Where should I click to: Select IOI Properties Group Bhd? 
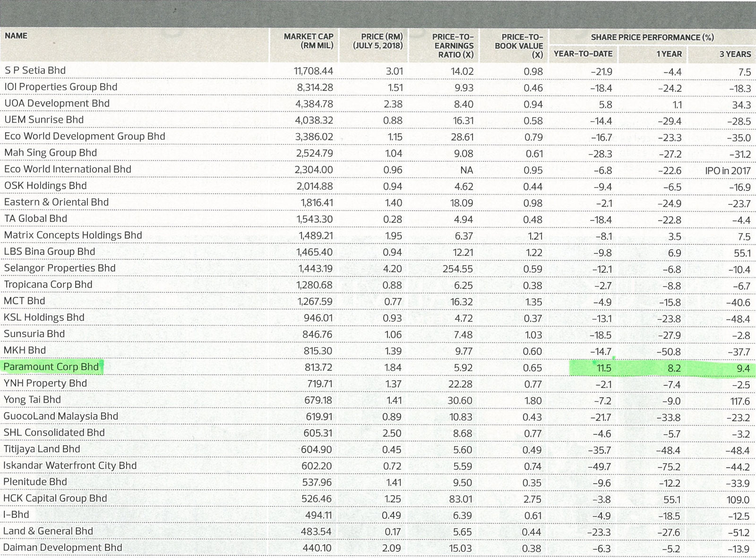(x=60, y=87)
